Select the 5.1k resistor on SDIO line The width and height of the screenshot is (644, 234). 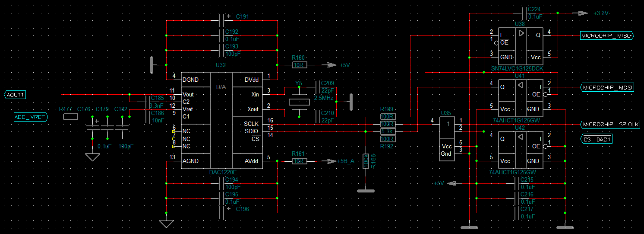tap(387, 131)
